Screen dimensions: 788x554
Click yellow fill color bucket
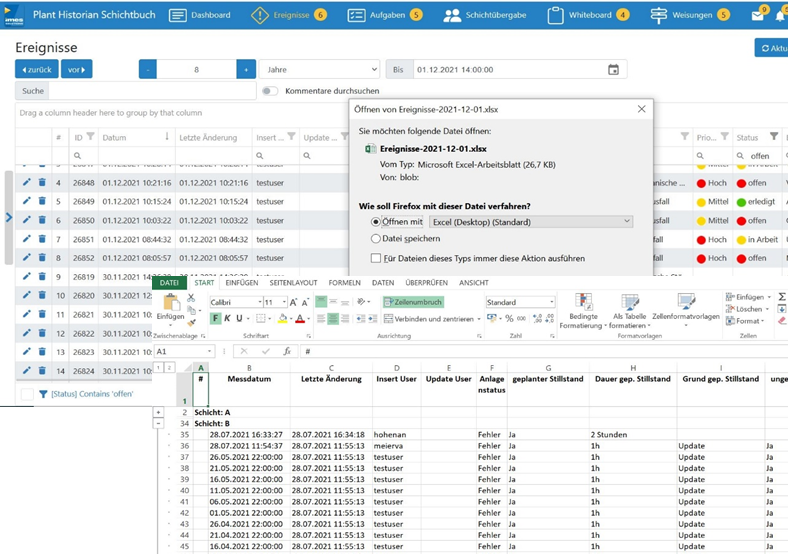pyautogui.click(x=282, y=319)
